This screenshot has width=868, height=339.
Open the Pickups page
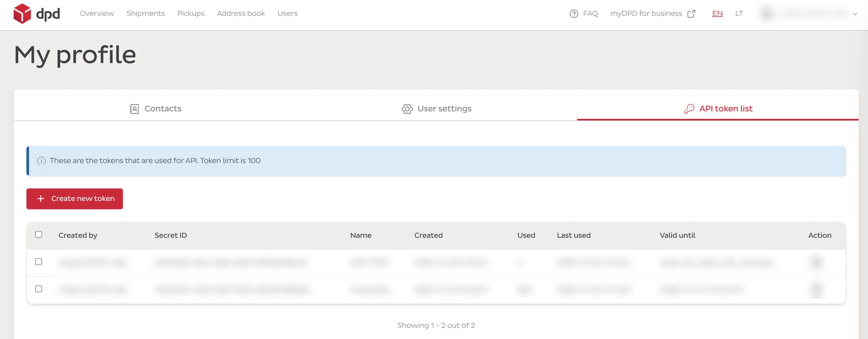pyautogui.click(x=191, y=13)
